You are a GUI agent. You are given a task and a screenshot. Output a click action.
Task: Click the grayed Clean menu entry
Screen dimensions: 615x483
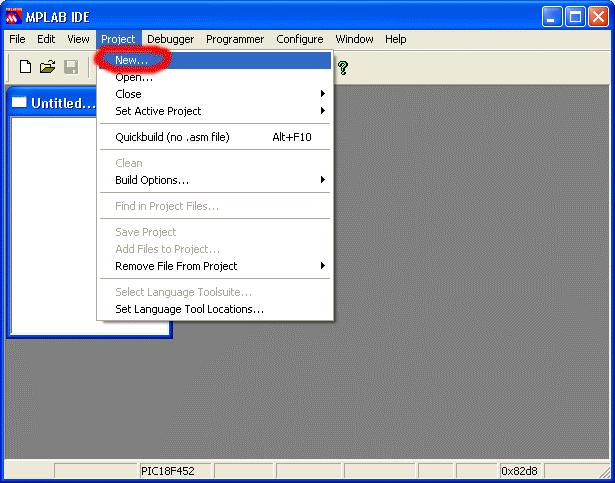[215, 163]
